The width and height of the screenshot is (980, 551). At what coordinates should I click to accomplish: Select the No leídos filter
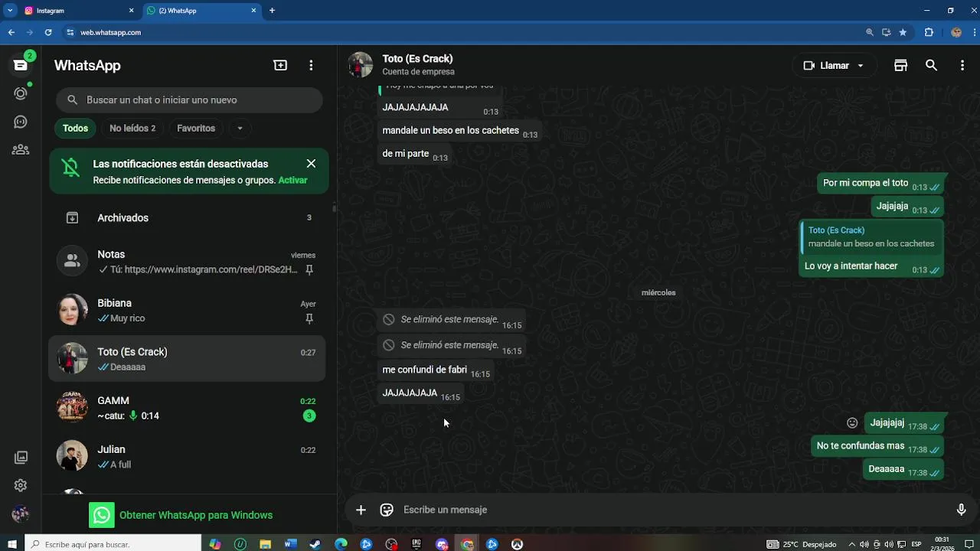coord(132,129)
